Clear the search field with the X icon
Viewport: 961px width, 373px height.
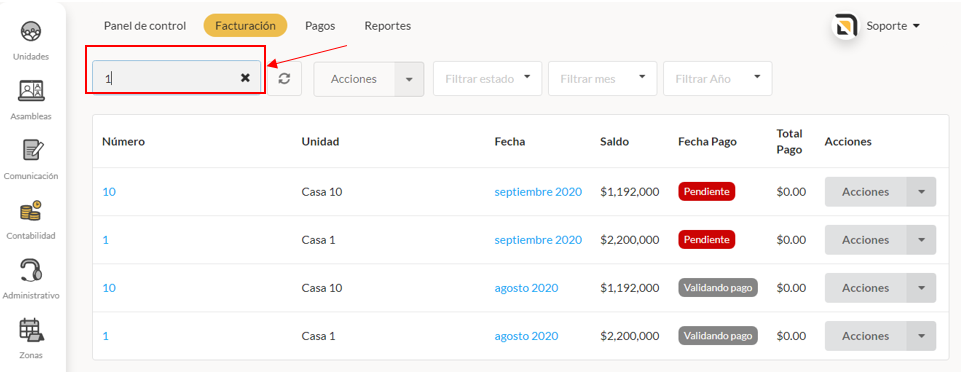click(245, 78)
